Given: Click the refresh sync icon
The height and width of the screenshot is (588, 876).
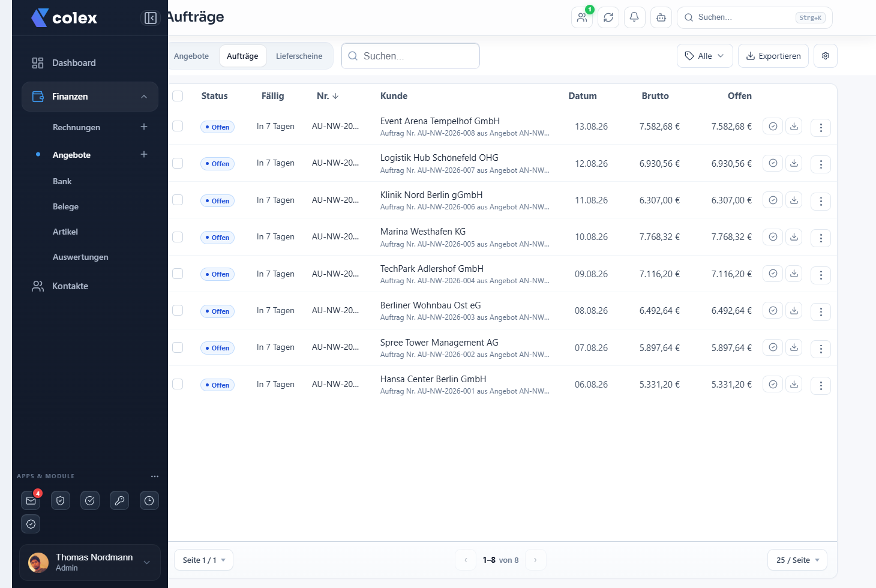Looking at the screenshot, I should coord(608,17).
